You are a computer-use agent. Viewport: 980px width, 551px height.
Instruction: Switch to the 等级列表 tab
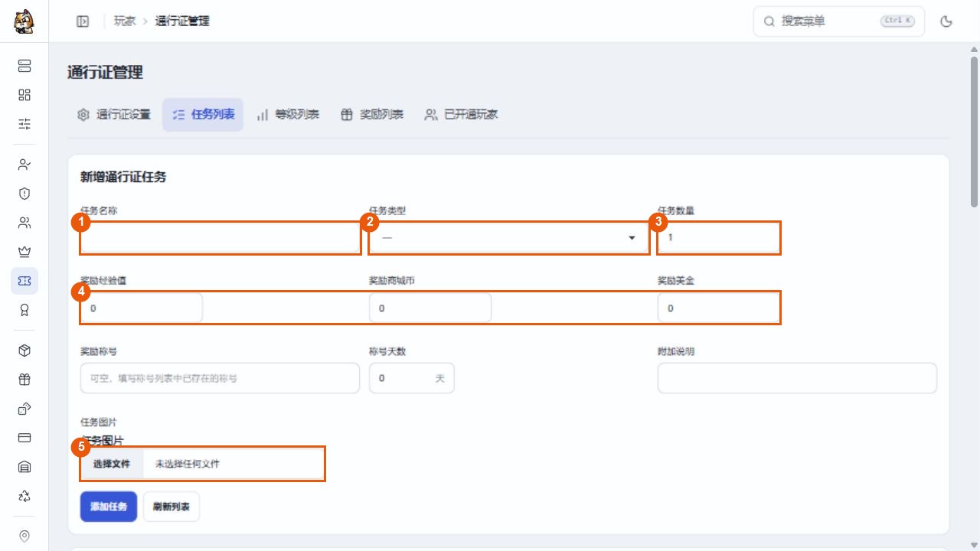pyautogui.click(x=288, y=115)
